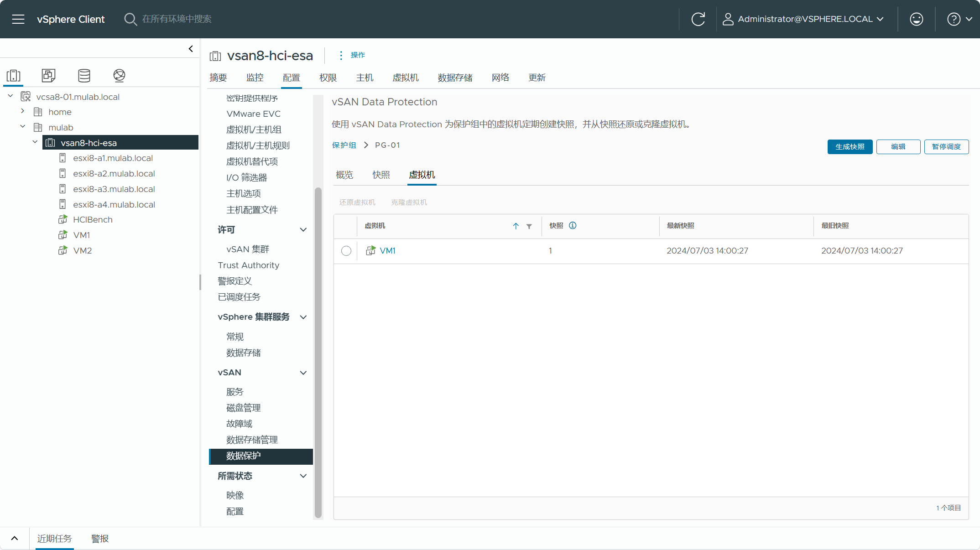Select 数据存储管理 under vSAN

(252, 440)
